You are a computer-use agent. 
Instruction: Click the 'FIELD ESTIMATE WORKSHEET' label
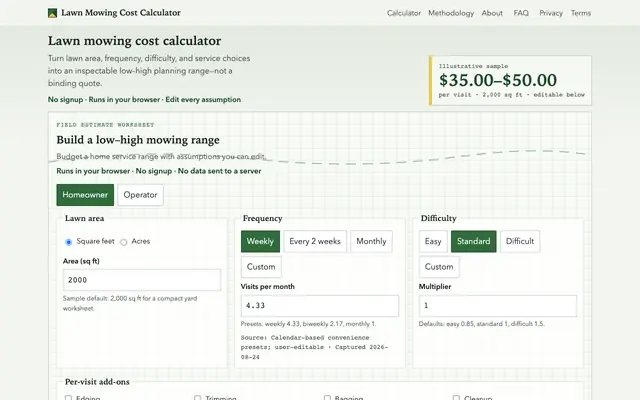tap(105, 125)
